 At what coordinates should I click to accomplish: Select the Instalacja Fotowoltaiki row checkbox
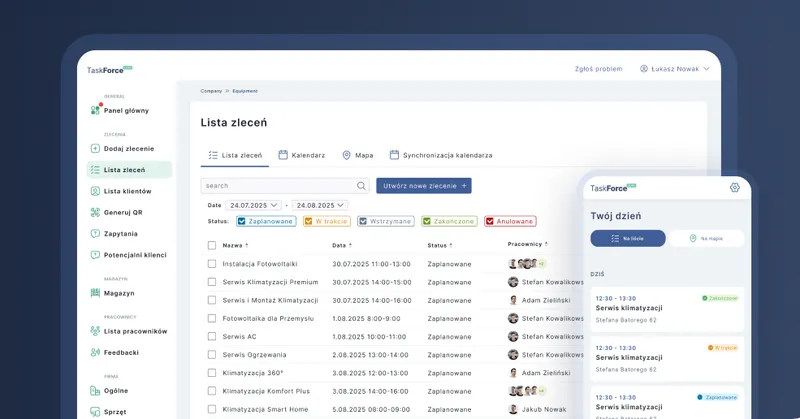click(x=212, y=264)
